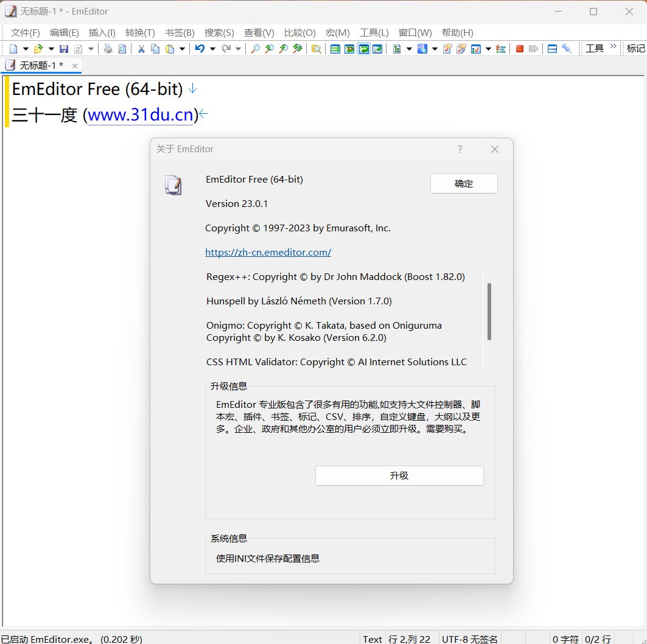
Task: Click the 确定 button in the About dialog
Action: [x=464, y=184]
